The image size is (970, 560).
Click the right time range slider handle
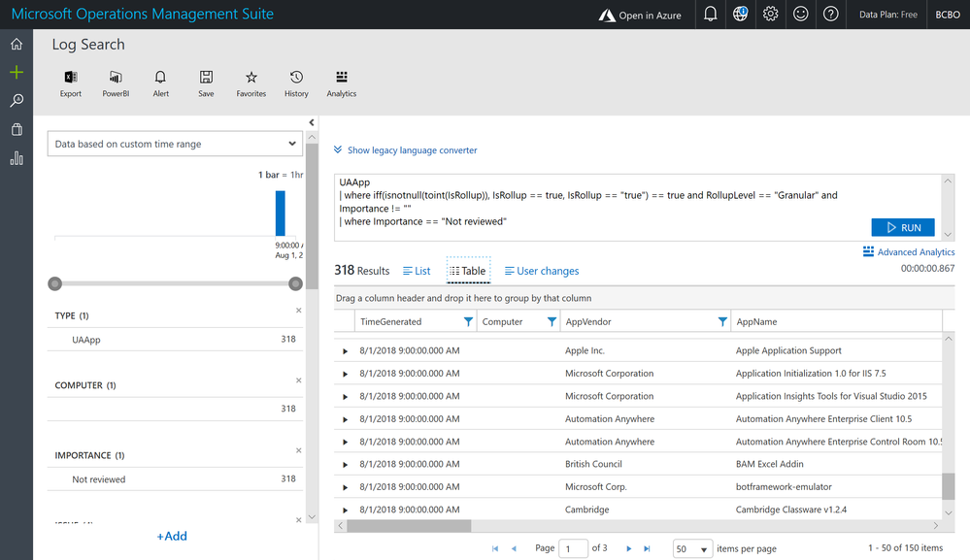click(x=295, y=283)
